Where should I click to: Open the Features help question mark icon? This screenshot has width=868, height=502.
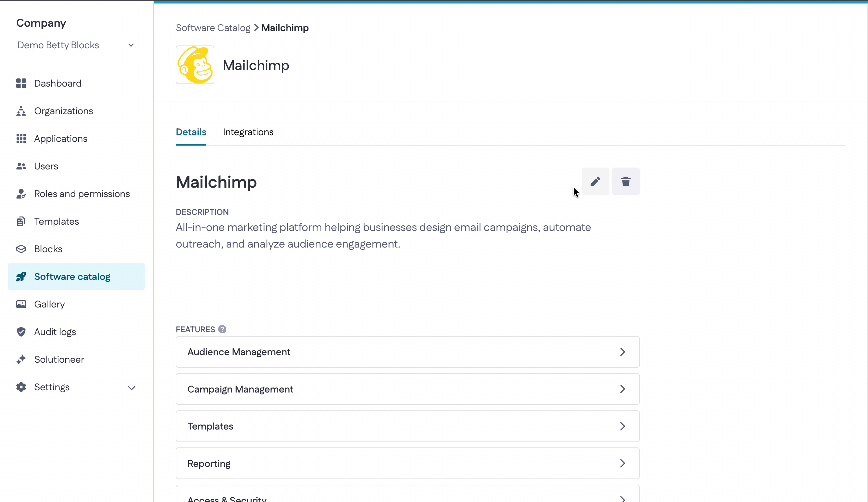point(222,329)
